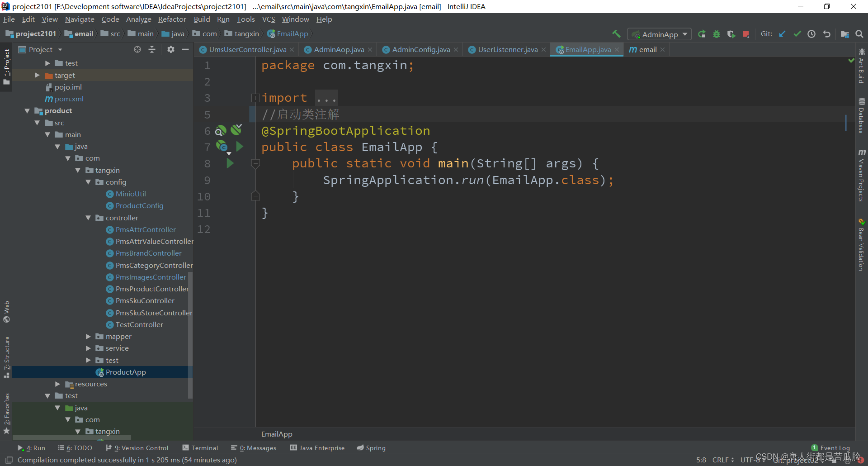Image resolution: width=868 pixels, height=466 pixels.
Task: Collapse all in Project panel
Action: [152, 49]
